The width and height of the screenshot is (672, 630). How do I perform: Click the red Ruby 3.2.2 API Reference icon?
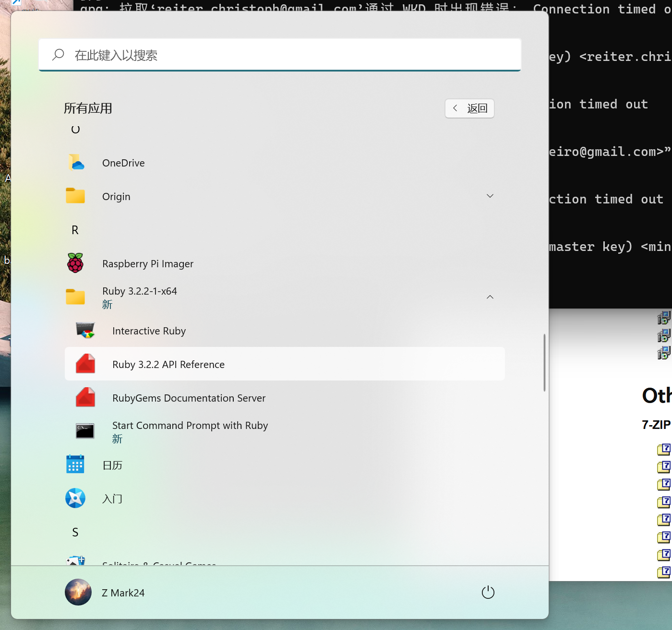pos(85,364)
